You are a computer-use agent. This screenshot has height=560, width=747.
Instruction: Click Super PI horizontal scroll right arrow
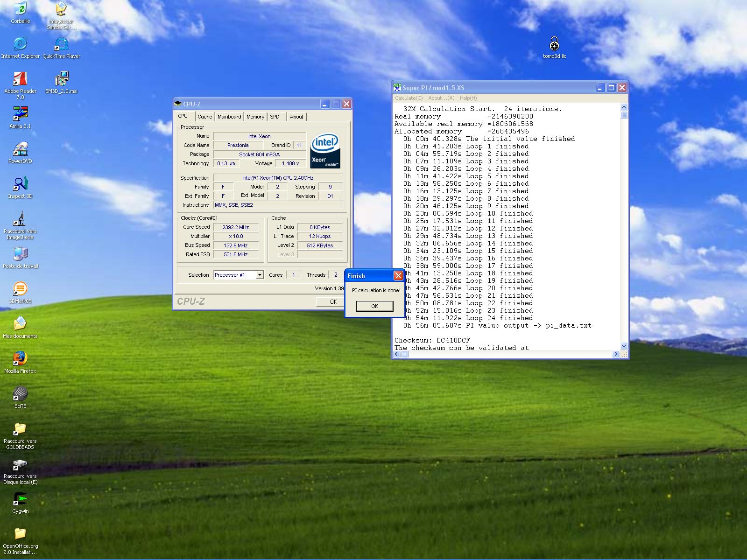tap(617, 354)
